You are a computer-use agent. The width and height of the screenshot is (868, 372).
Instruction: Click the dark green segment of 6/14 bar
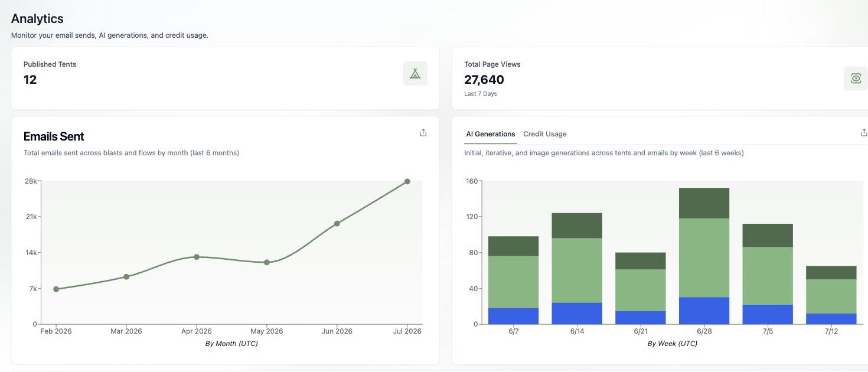tap(577, 226)
